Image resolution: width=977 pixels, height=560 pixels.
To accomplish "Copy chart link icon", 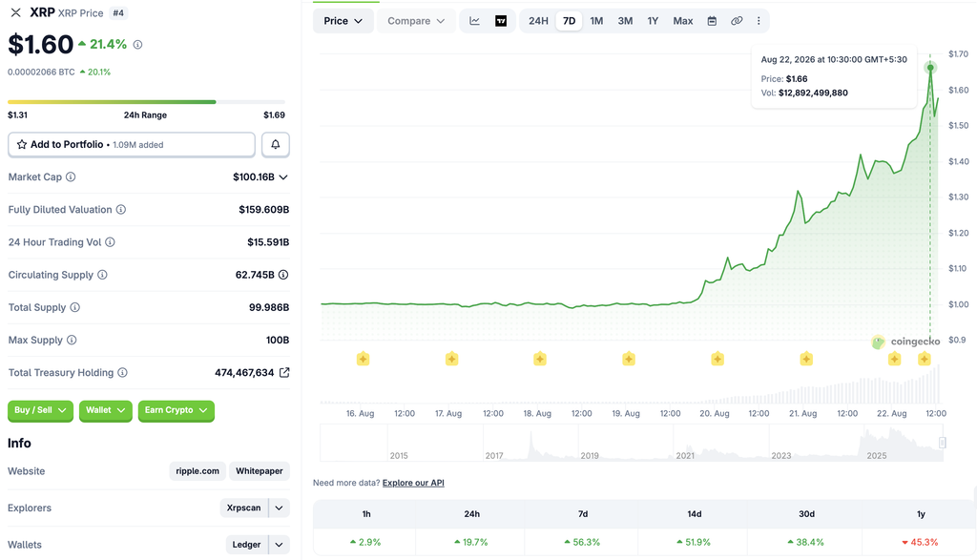I will (737, 21).
